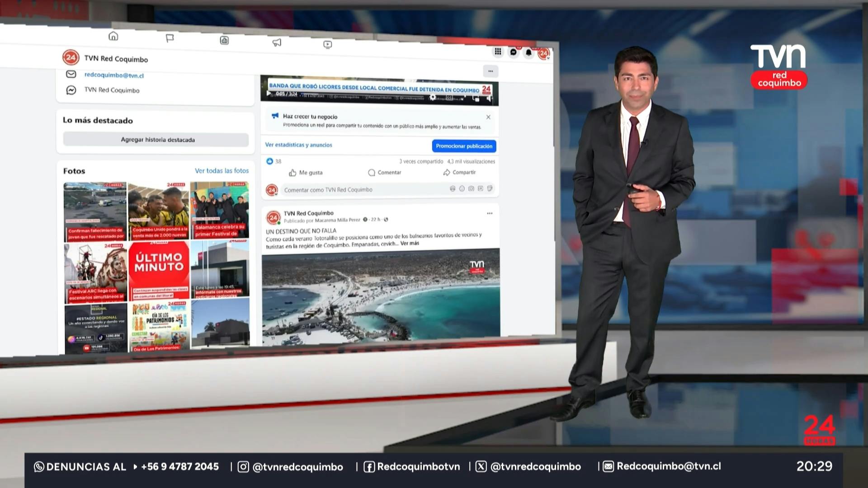Open the account profile avatar menu
The width and height of the screenshot is (868, 488).
543,53
